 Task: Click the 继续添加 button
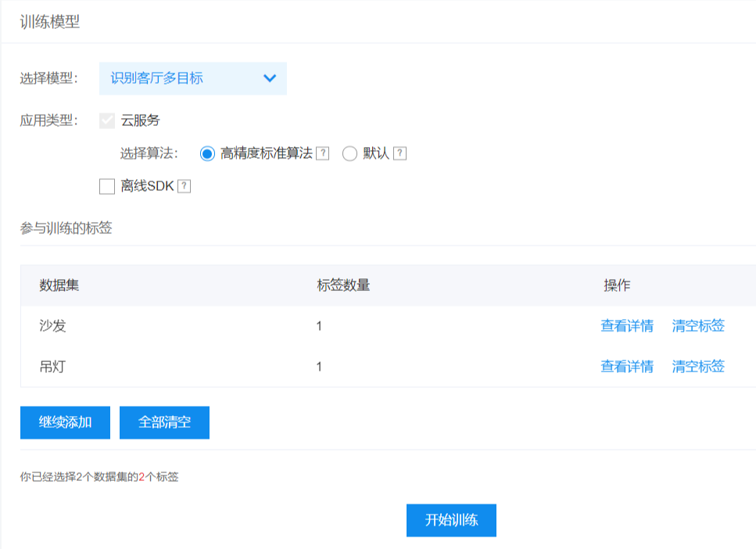pos(65,422)
